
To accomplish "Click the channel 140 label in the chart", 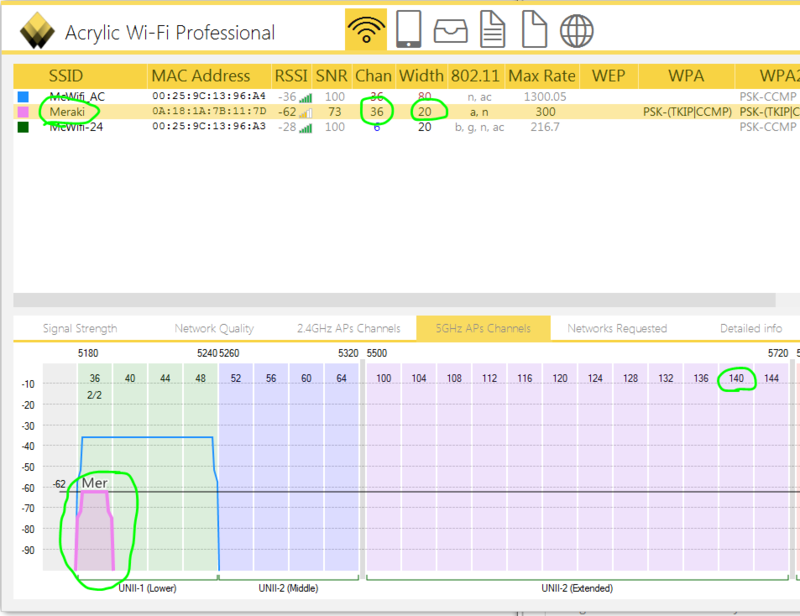I will pyautogui.click(x=736, y=378).
